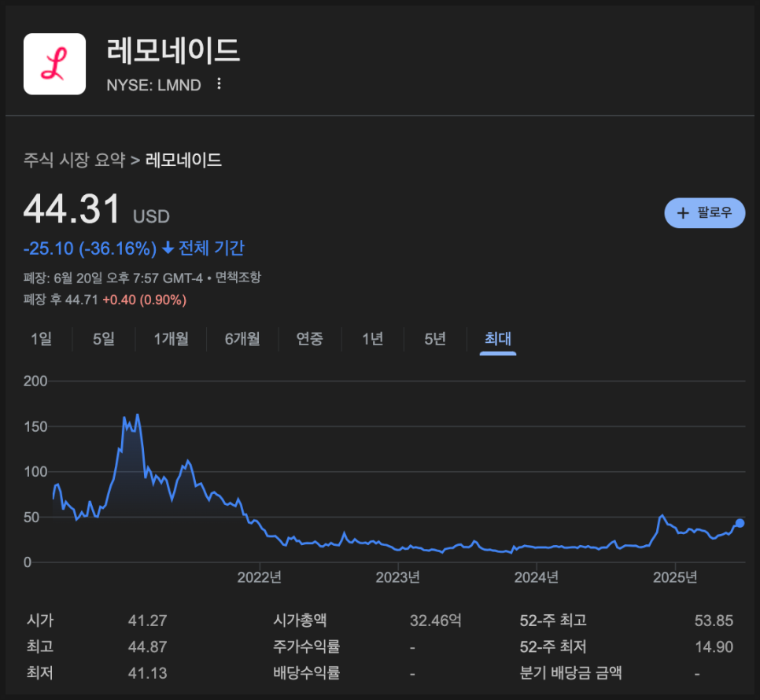
Task: Click the 2023년 axis label
Action: coord(398,577)
